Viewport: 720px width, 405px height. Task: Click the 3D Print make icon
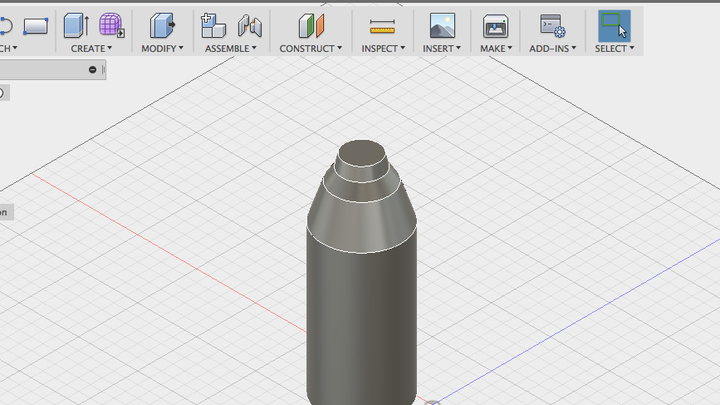495,25
